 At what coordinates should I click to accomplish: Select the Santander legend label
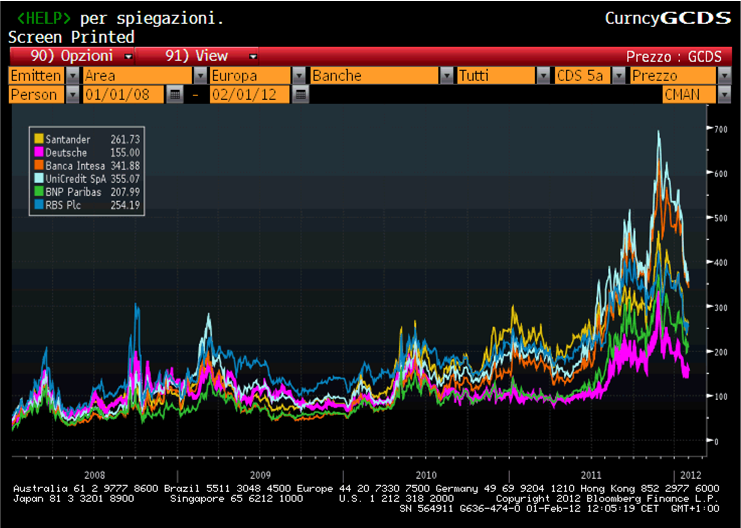[68, 139]
